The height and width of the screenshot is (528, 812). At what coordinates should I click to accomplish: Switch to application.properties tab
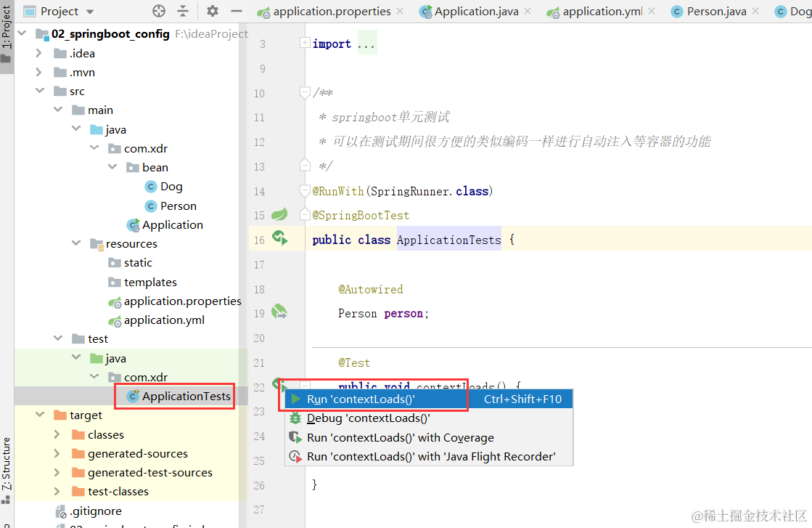click(332, 12)
